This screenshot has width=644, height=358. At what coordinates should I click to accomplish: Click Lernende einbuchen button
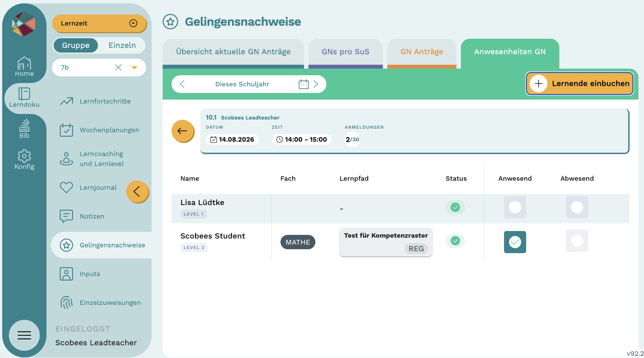click(x=580, y=84)
